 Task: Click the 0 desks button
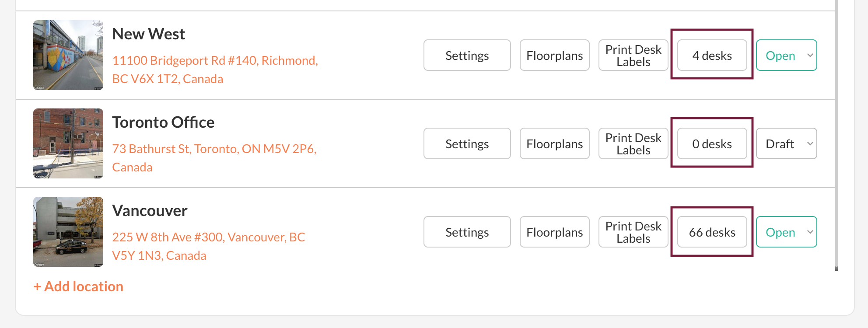pyautogui.click(x=712, y=144)
